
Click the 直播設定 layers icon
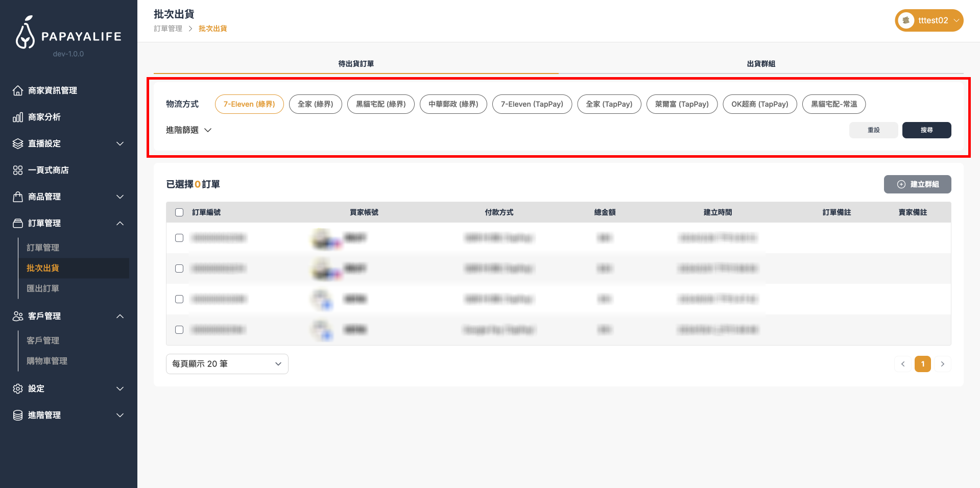click(18, 143)
